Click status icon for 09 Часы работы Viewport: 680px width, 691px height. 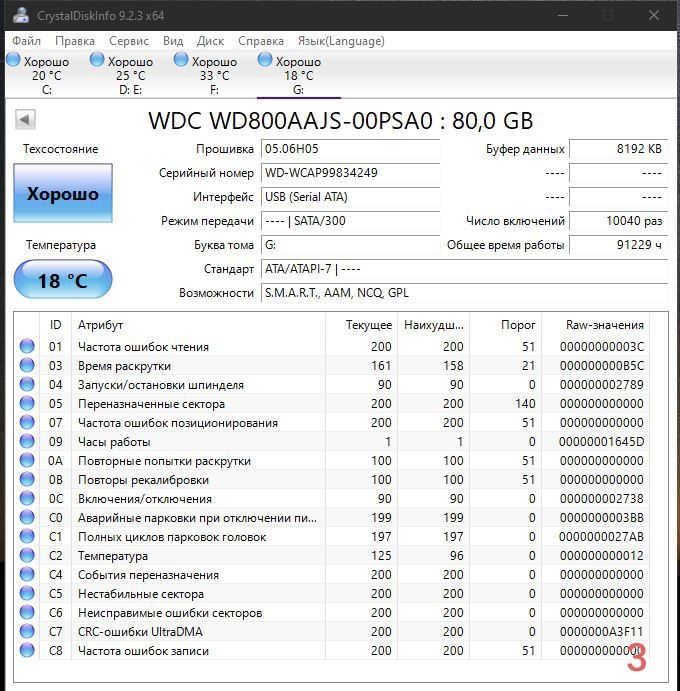(27, 441)
